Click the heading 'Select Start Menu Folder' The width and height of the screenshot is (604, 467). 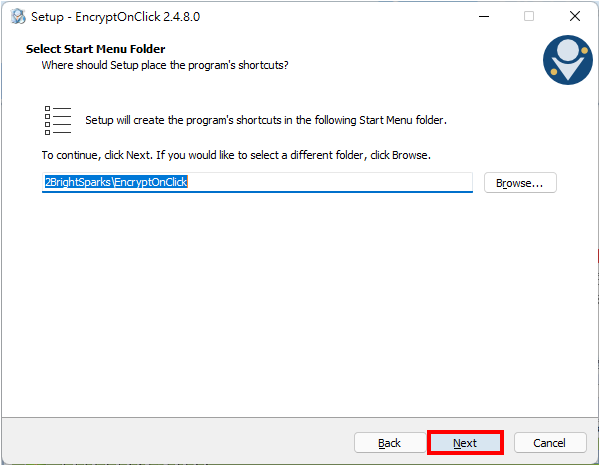click(x=96, y=49)
